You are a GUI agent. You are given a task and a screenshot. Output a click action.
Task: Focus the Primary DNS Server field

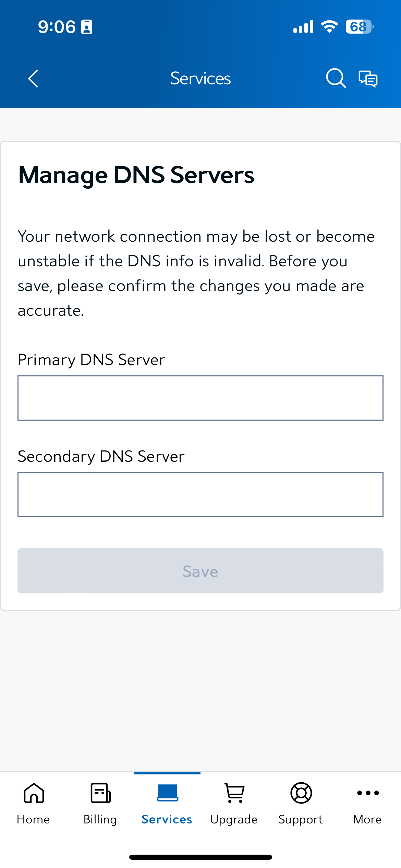[200, 398]
